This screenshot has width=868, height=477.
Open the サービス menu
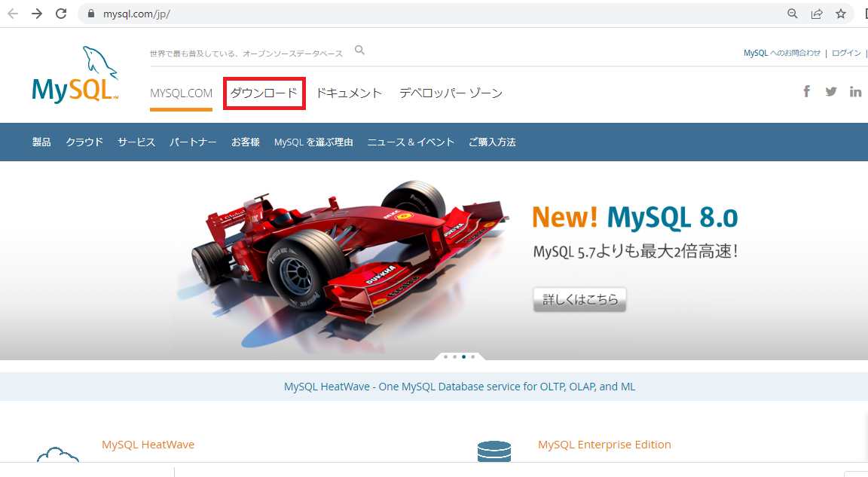click(136, 142)
